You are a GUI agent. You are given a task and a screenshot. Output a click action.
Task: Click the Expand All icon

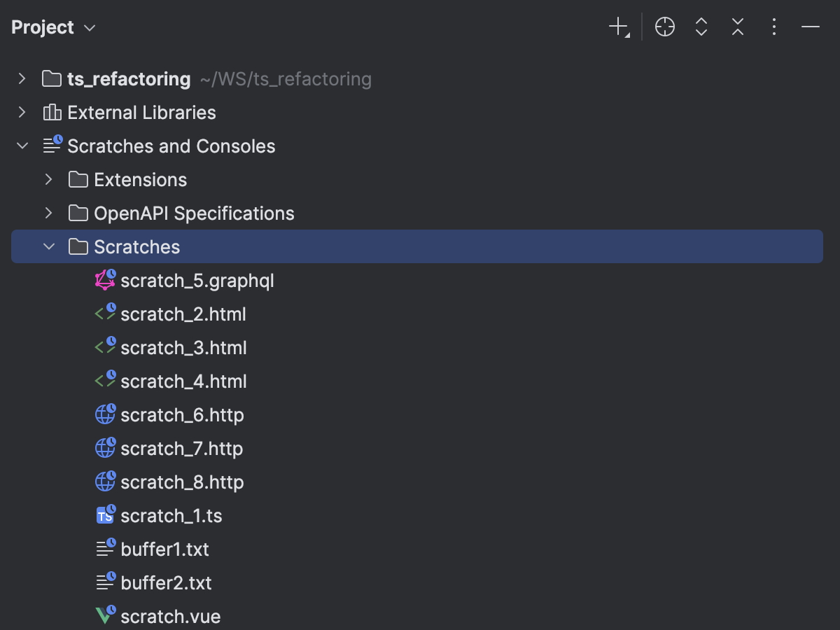[701, 27]
